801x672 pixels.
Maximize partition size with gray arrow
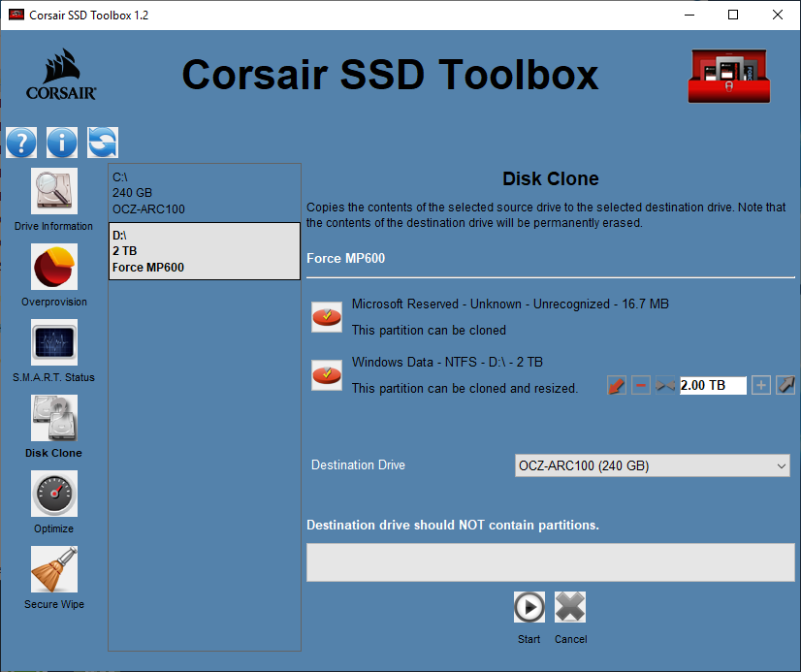[785, 385]
